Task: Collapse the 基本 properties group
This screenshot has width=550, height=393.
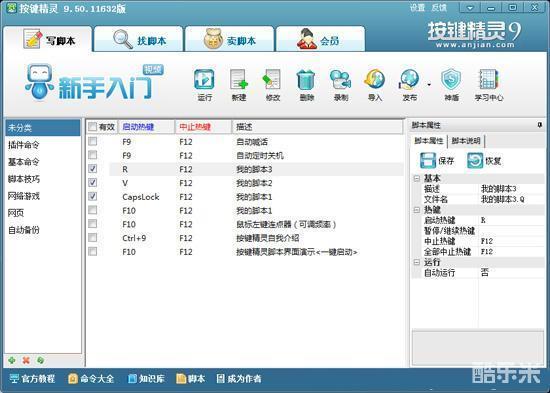Action: pos(417,178)
